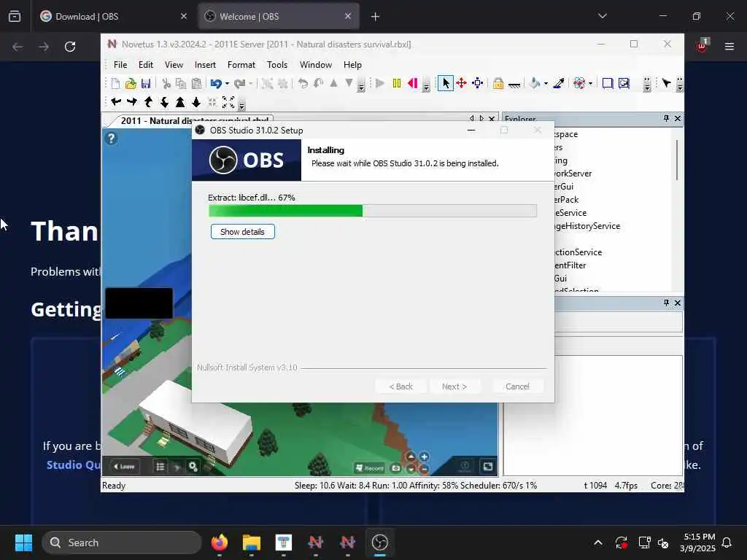Expand the camera toolbar overflow options
This screenshot has height=560, width=747.
click(x=242, y=104)
